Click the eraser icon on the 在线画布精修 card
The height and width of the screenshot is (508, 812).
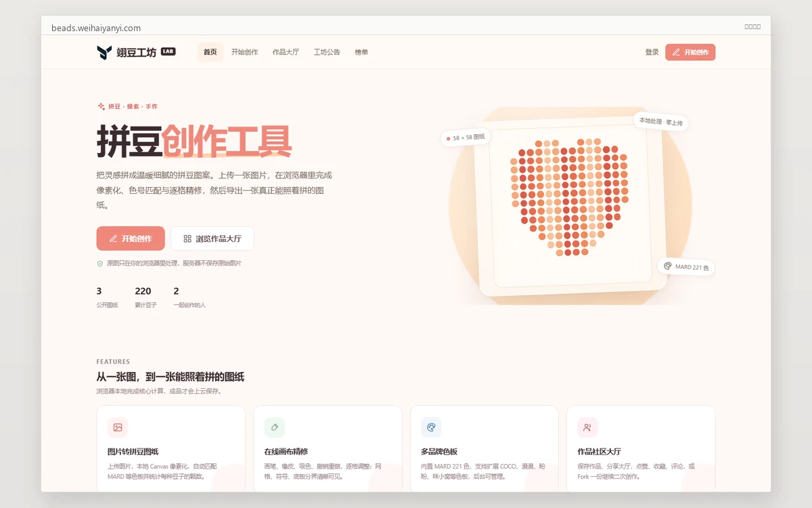(x=275, y=427)
